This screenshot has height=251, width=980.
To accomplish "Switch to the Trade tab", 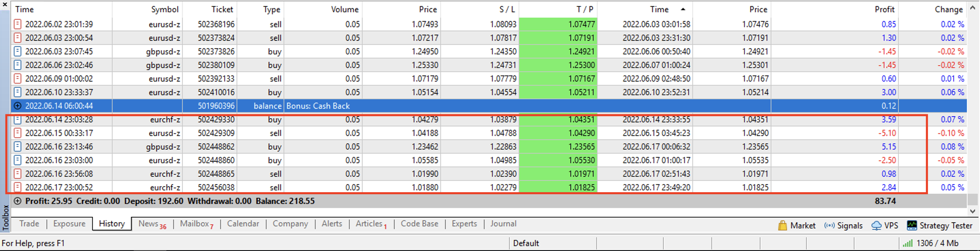I will point(29,224).
